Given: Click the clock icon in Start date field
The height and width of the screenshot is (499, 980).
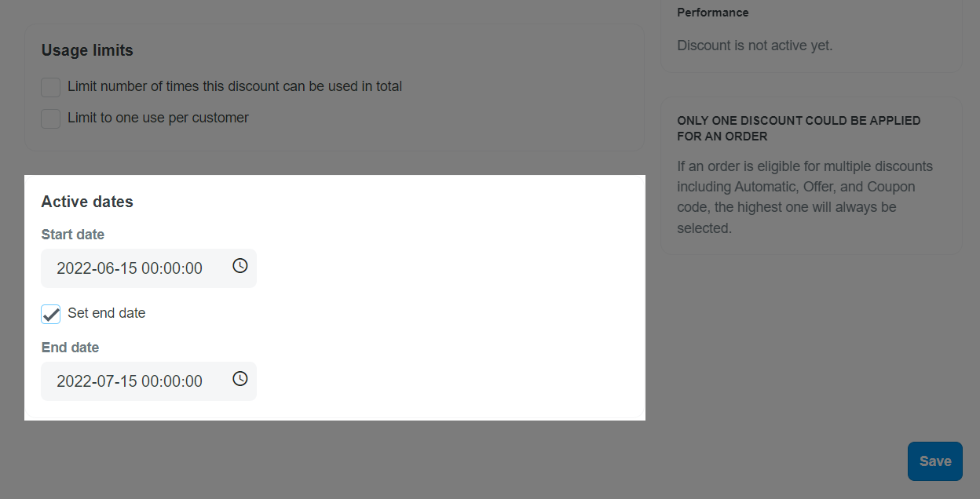Looking at the screenshot, I should [240, 266].
